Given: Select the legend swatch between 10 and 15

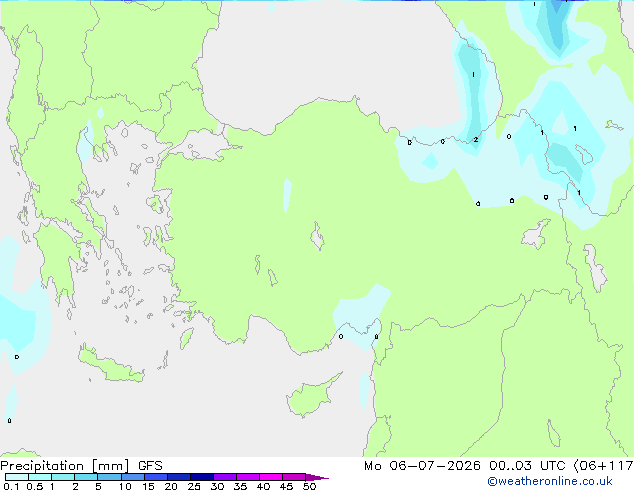Looking at the screenshot, I should tap(132, 477).
